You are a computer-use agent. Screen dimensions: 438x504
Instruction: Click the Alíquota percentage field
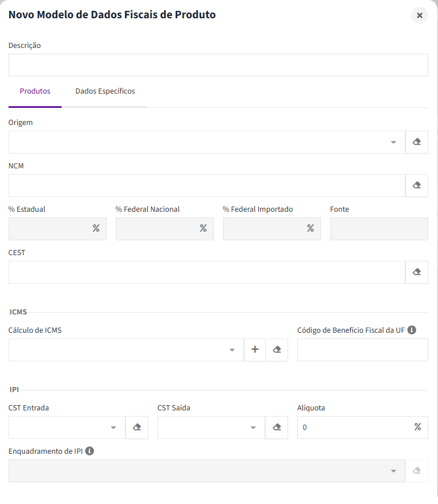pos(363,428)
